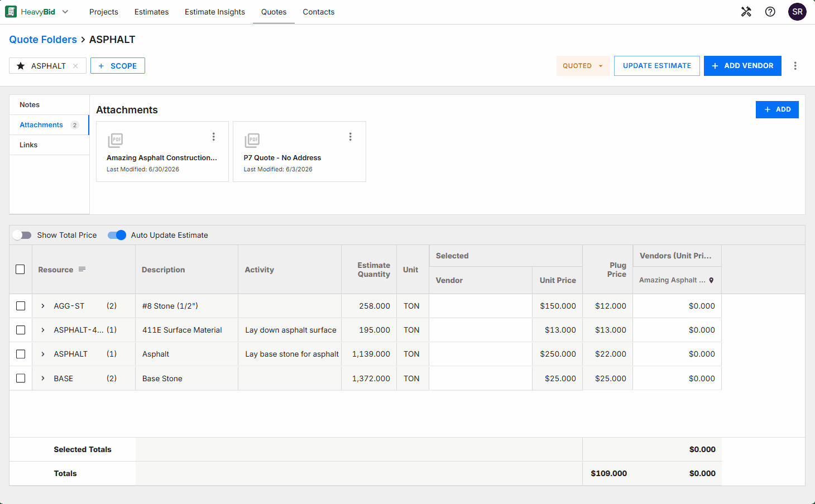The image size is (815, 504).
Task: Open Contacts in top navigation
Action: (319, 12)
